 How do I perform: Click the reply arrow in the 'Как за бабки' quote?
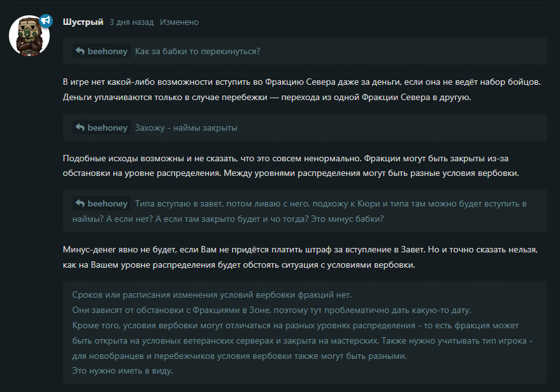point(80,51)
